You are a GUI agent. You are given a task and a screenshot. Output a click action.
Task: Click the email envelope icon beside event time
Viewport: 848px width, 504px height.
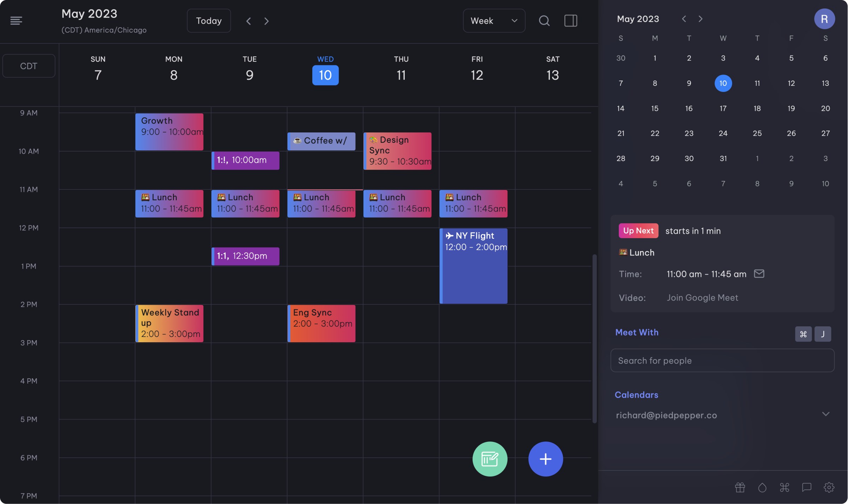759,274
